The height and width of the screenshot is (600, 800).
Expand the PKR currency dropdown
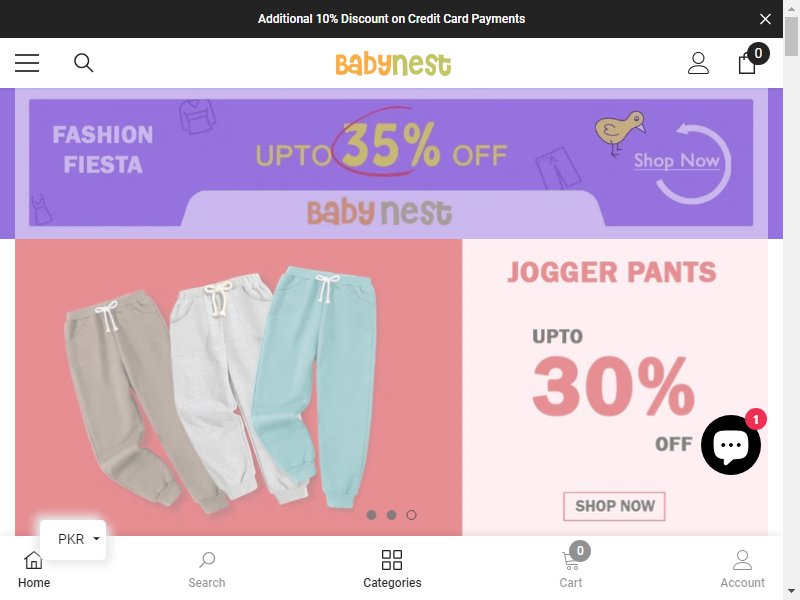73,539
